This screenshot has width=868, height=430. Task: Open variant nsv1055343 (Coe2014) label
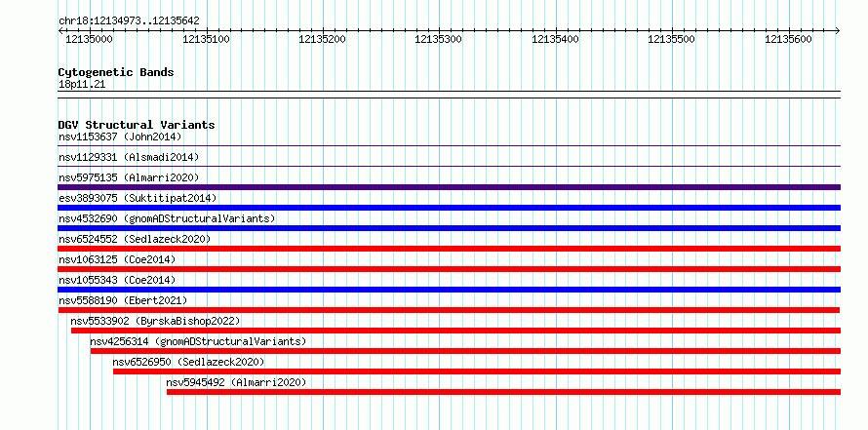point(117,280)
